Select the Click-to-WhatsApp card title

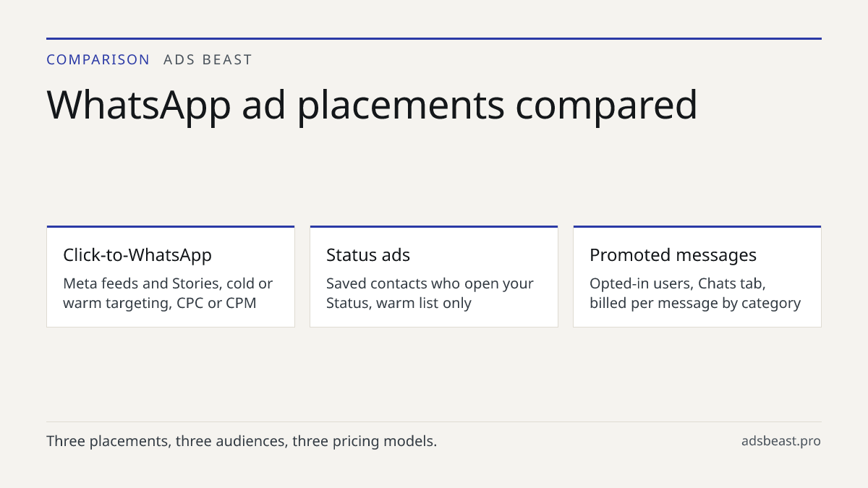pyautogui.click(x=137, y=255)
